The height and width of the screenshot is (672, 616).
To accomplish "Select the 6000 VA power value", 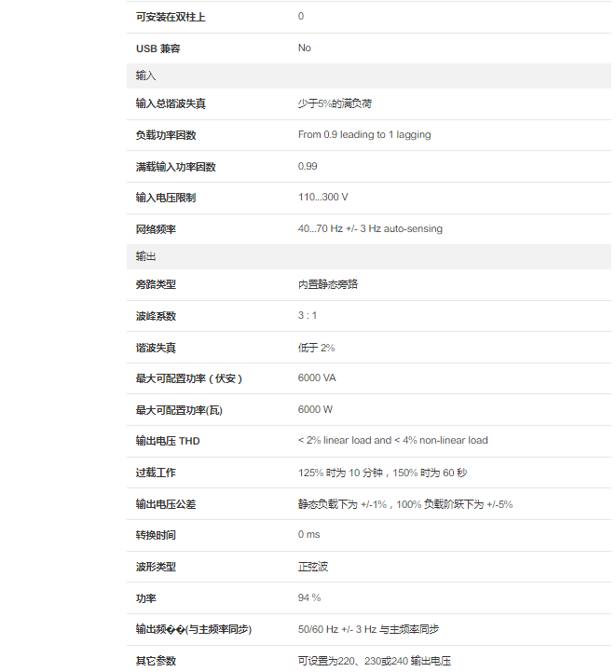I will 317,378.
